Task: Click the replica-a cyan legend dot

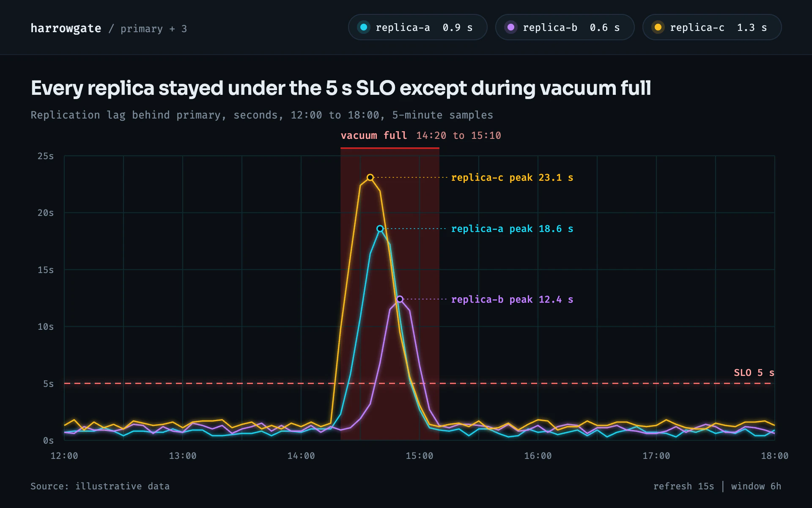Action: 363,28
